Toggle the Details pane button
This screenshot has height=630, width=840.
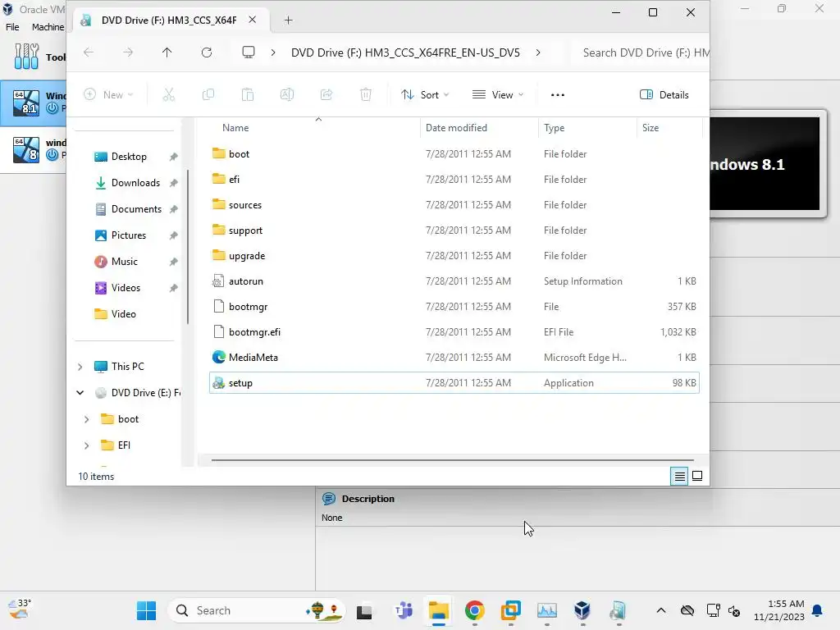pyautogui.click(x=664, y=95)
